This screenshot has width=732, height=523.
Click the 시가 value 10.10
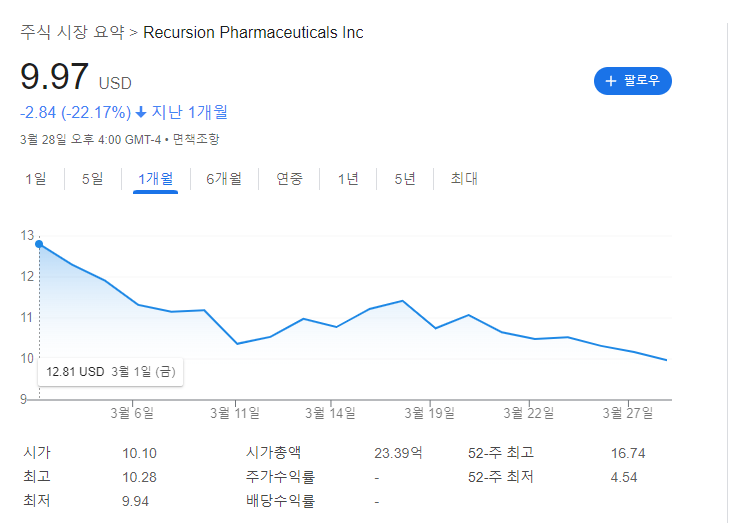point(139,453)
